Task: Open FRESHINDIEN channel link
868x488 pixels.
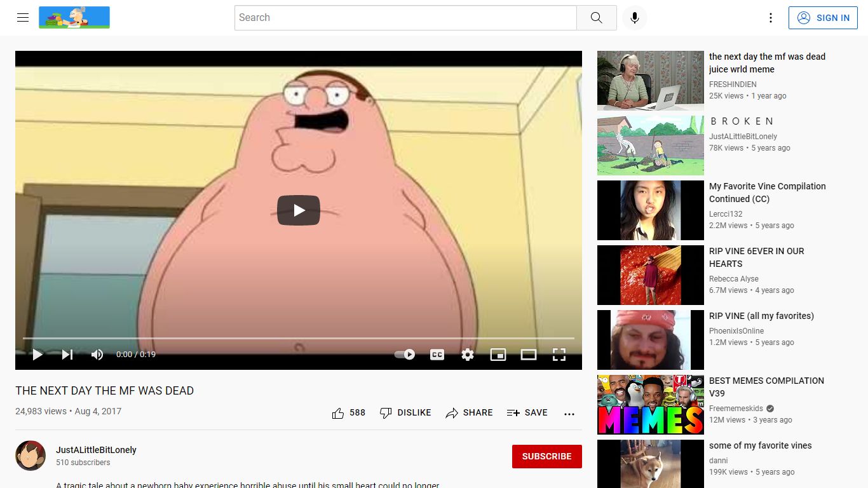Action: coord(733,85)
